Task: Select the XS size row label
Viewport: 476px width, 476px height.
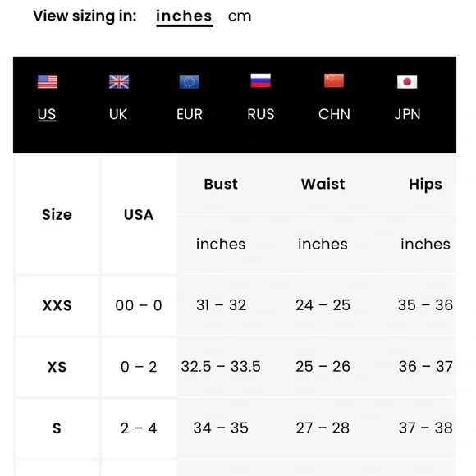Action: (x=57, y=367)
